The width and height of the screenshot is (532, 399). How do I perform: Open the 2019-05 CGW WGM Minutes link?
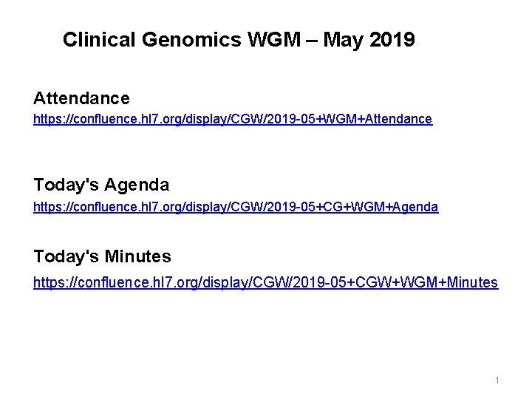[265, 282]
